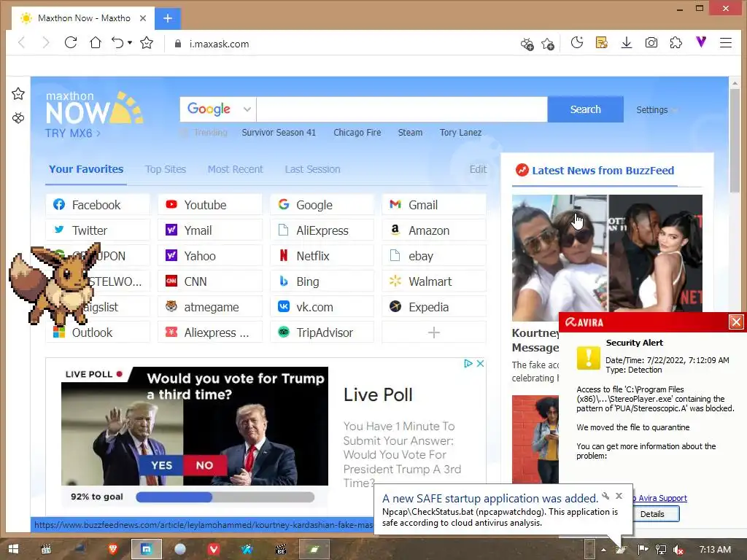Reload the page with the refresh icon
Screen dimensions: 747x560
71,43
